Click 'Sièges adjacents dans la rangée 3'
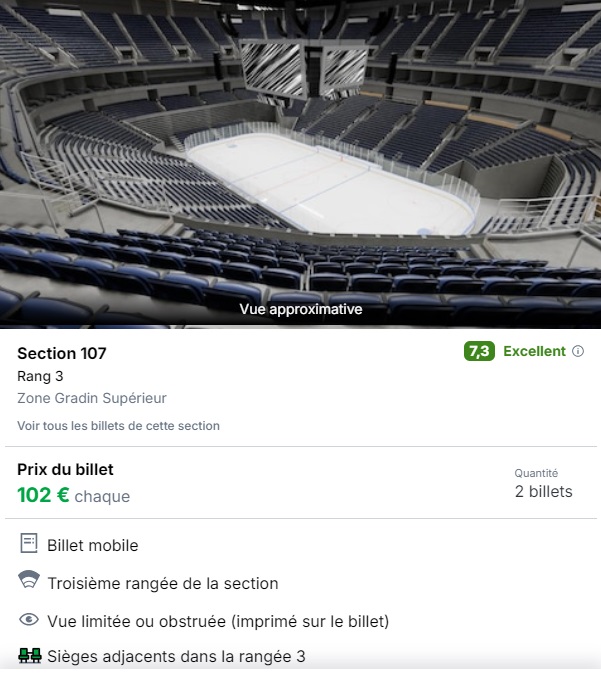Viewport: 601px width, 679px height. pos(176,656)
